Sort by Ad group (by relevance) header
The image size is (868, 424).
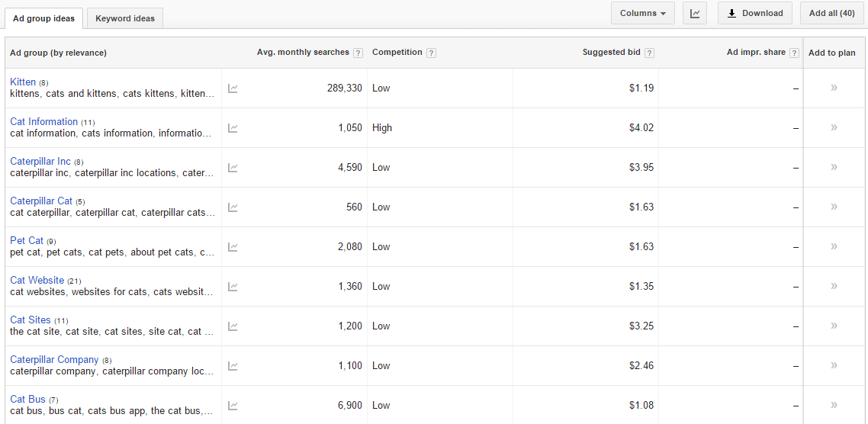pyautogui.click(x=58, y=53)
